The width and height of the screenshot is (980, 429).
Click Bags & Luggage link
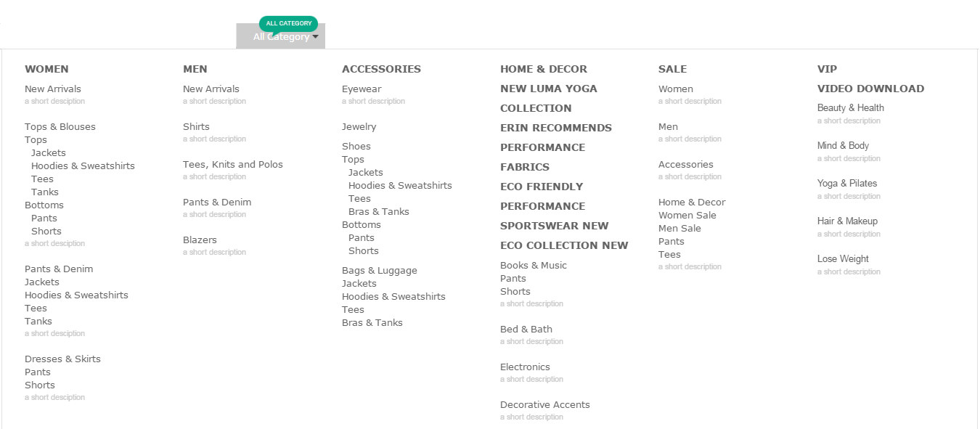pos(380,270)
